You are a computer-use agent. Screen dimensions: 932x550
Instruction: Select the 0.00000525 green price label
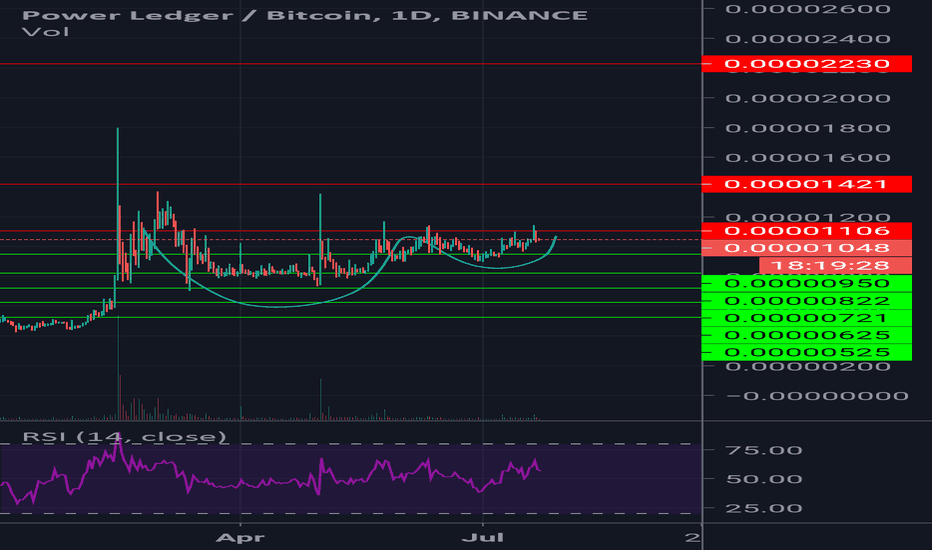807,352
